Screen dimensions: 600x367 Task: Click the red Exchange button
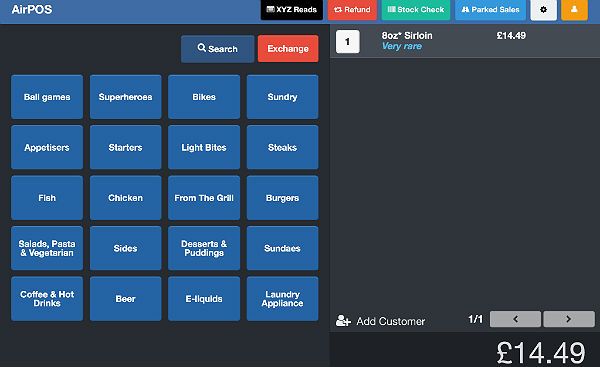[x=288, y=49]
